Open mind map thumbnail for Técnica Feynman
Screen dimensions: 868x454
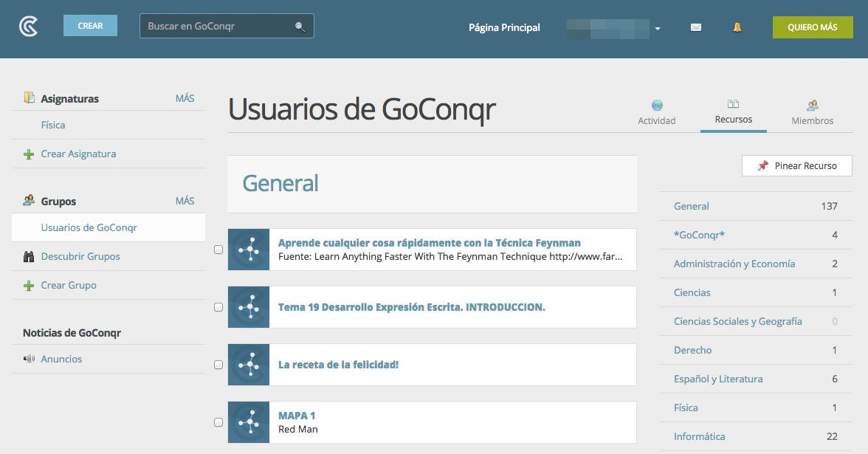249,250
